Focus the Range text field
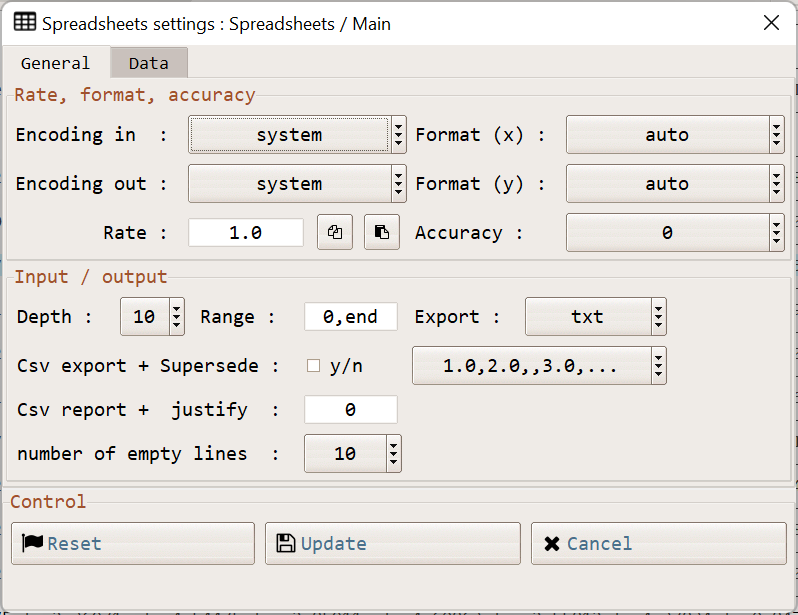798x615 pixels. [350, 317]
